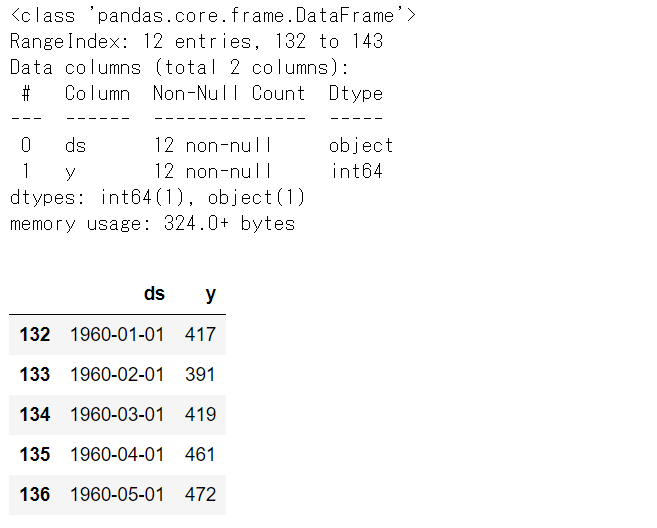This screenshot has width=657, height=528.
Task: Click the "memory usage: 324.0+ bytes" line
Action: pos(152,223)
